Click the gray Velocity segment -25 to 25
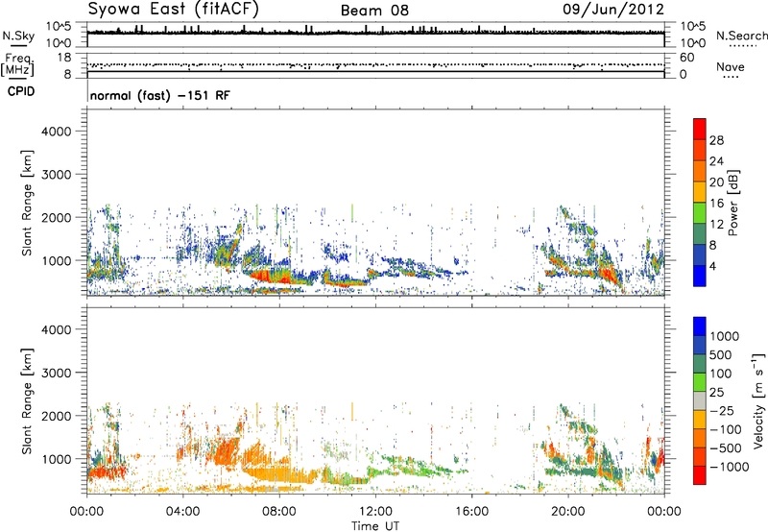The height and width of the screenshot is (532, 768). 700,401
